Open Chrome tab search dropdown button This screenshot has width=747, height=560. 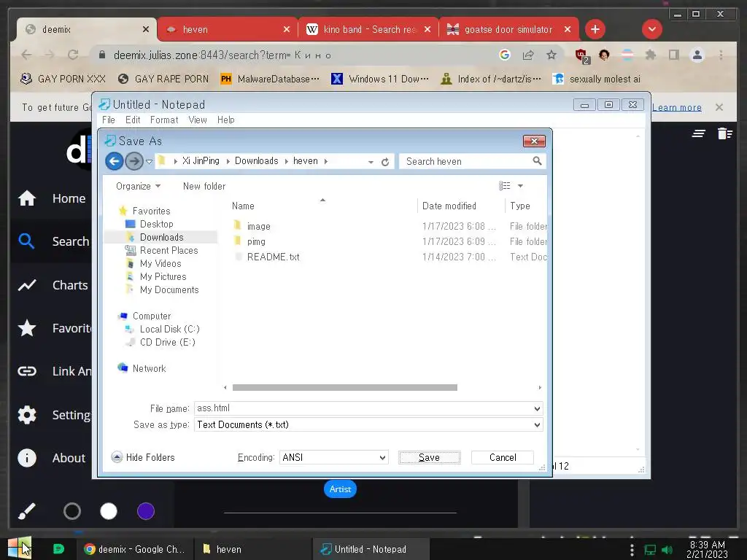tap(651, 29)
